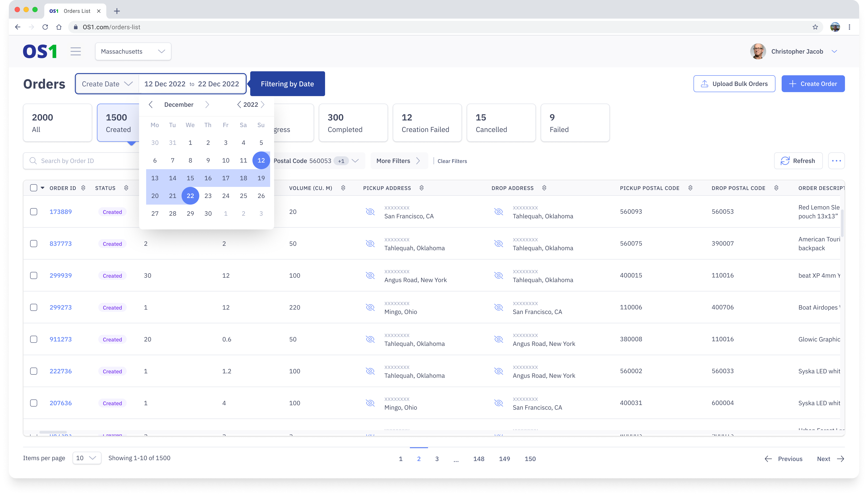Bookmark page with star icon
868x496 pixels.
(815, 27)
